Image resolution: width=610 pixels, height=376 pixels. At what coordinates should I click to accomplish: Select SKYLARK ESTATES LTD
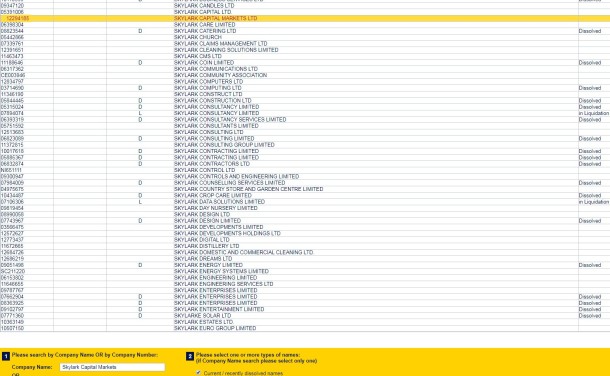coord(203,322)
